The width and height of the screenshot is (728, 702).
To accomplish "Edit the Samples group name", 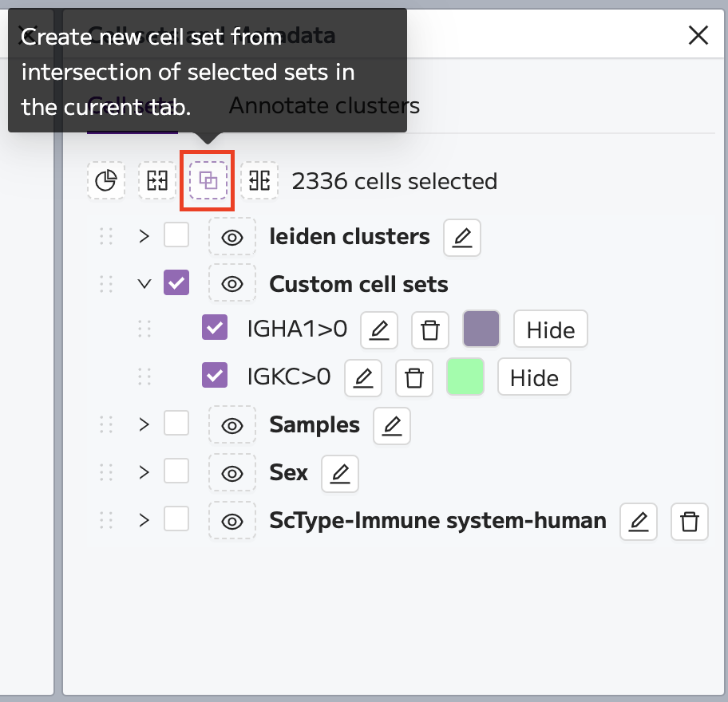I will (392, 426).
